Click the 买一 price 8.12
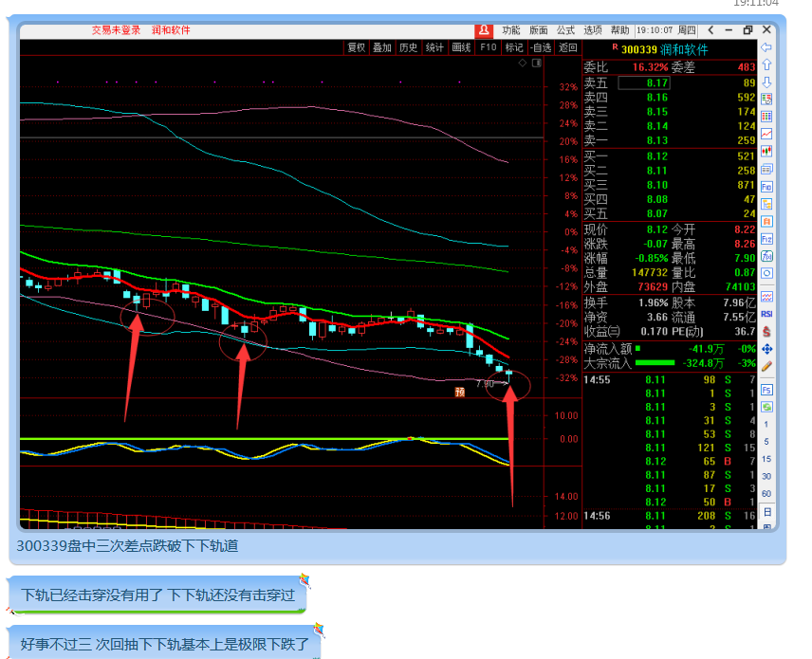Screen dimensions: 812x659 pos(657,156)
